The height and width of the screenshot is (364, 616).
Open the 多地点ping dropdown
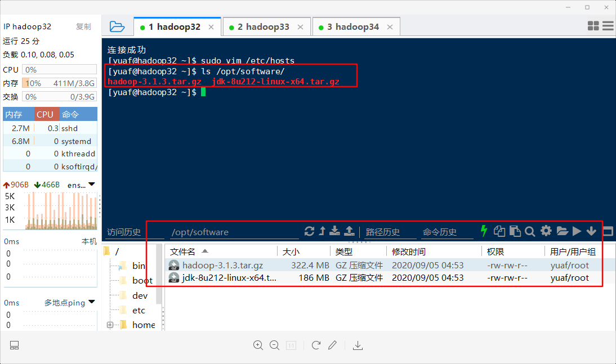click(69, 302)
